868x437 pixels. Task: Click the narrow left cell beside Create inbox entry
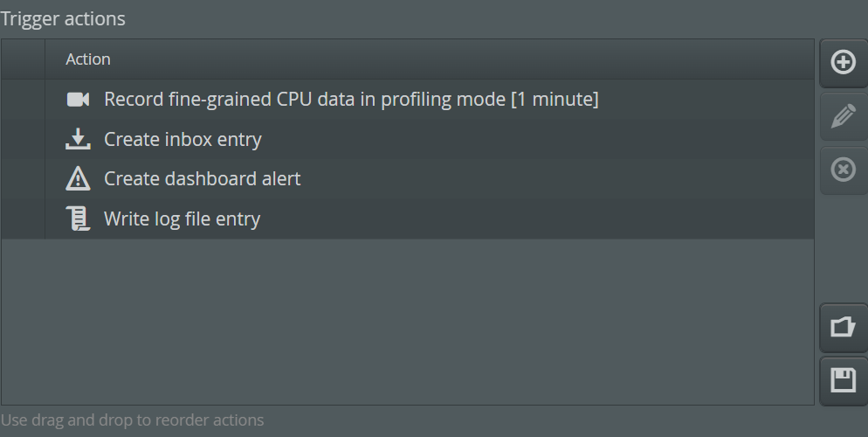coord(23,139)
